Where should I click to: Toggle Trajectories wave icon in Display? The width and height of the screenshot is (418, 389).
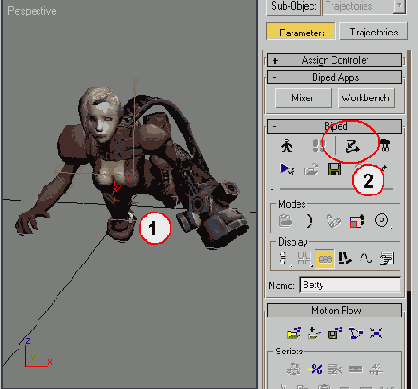pos(366,259)
